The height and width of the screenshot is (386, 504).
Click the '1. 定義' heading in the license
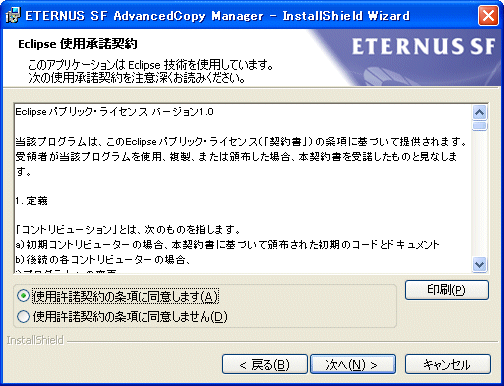coord(31,201)
